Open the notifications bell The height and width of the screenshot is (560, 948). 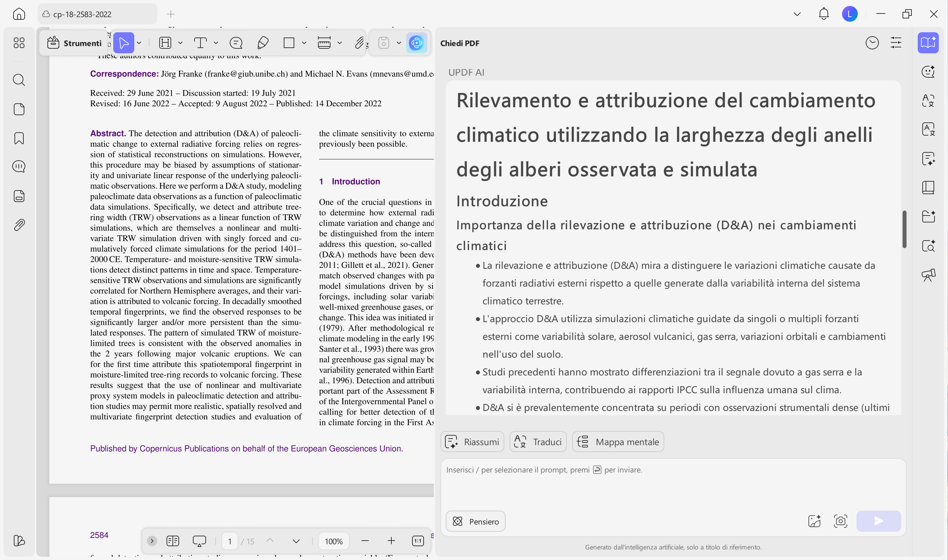(x=824, y=14)
